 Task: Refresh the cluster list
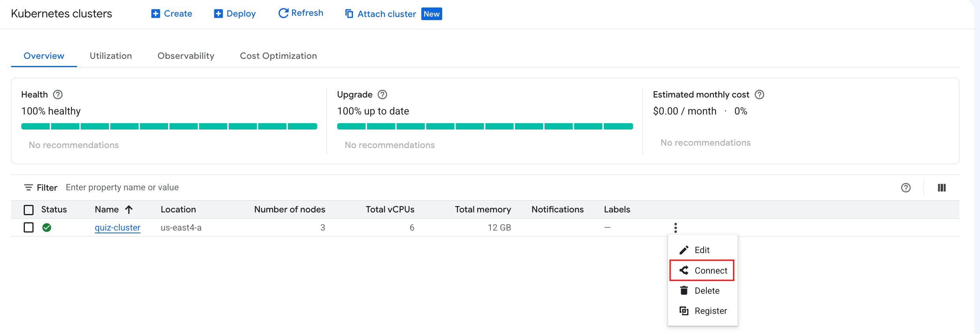pos(301,13)
